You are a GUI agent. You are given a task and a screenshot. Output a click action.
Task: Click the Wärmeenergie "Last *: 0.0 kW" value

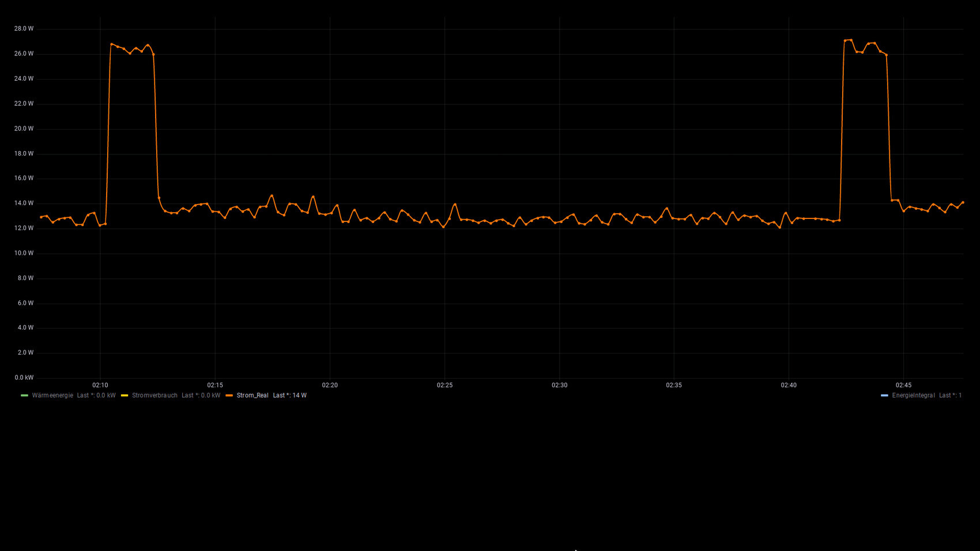(96, 395)
